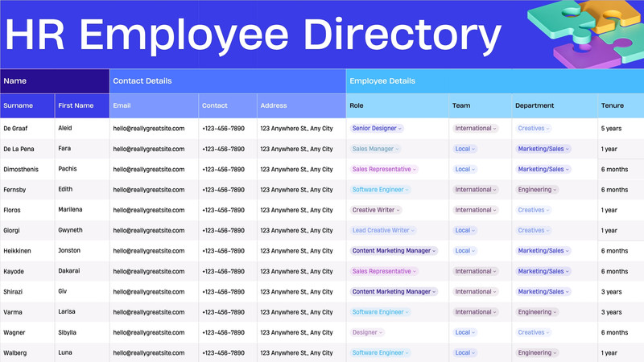Select the Email column header

154,106
